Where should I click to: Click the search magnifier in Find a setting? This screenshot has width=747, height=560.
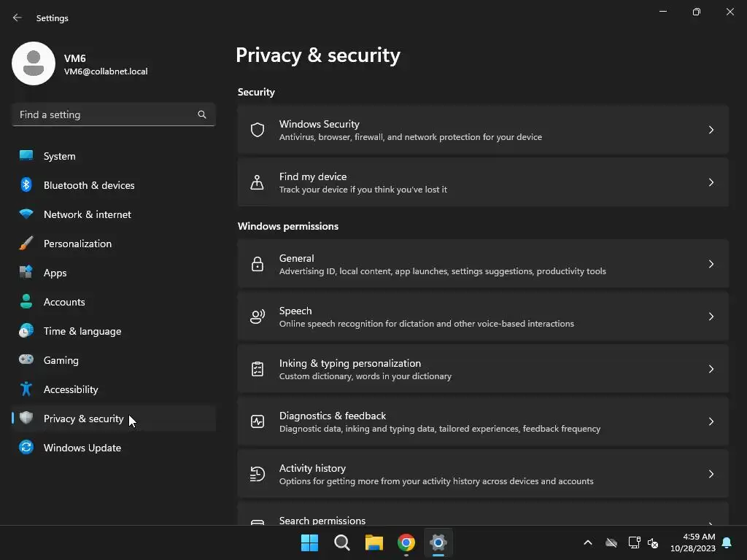pyautogui.click(x=202, y=114)
